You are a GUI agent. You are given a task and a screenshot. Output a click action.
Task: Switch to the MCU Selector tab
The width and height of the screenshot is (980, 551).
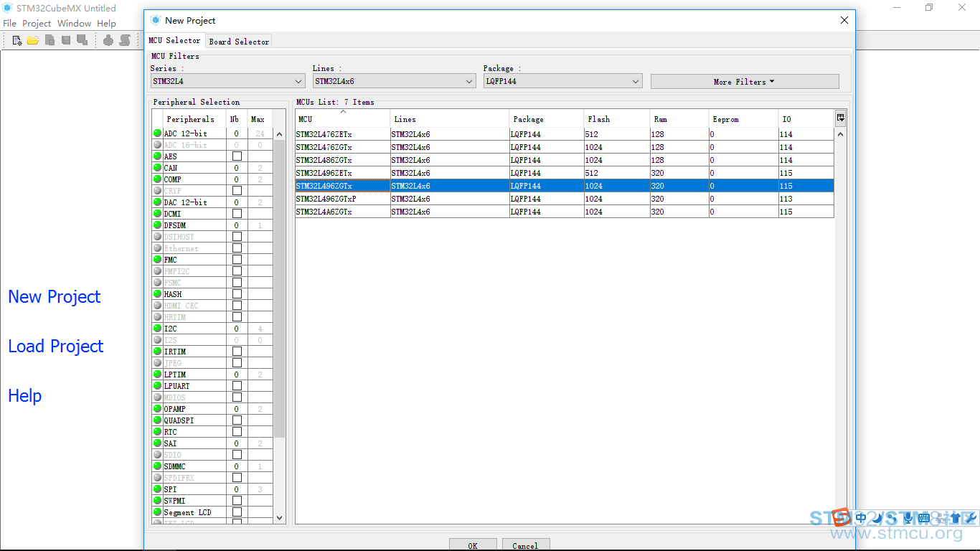coord(174,41)
